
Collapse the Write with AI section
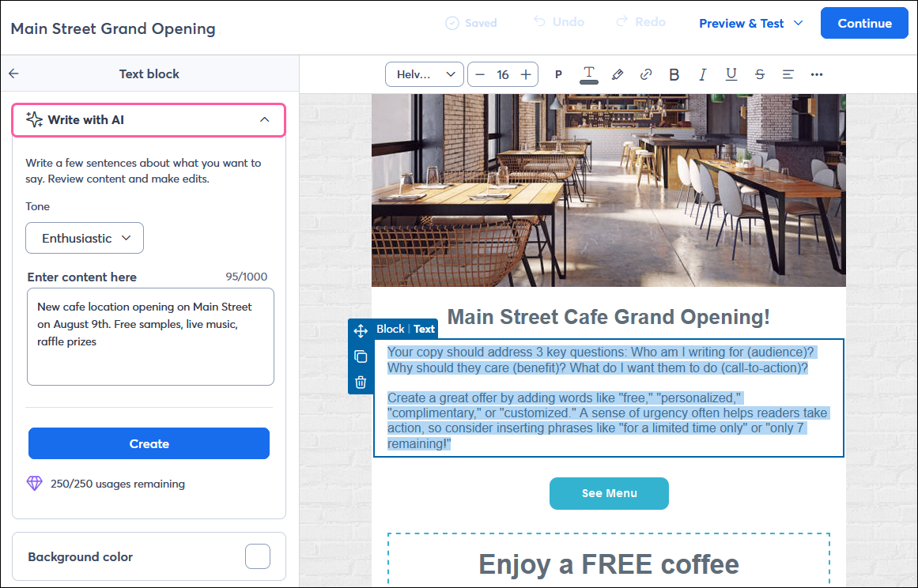[264, 119]
